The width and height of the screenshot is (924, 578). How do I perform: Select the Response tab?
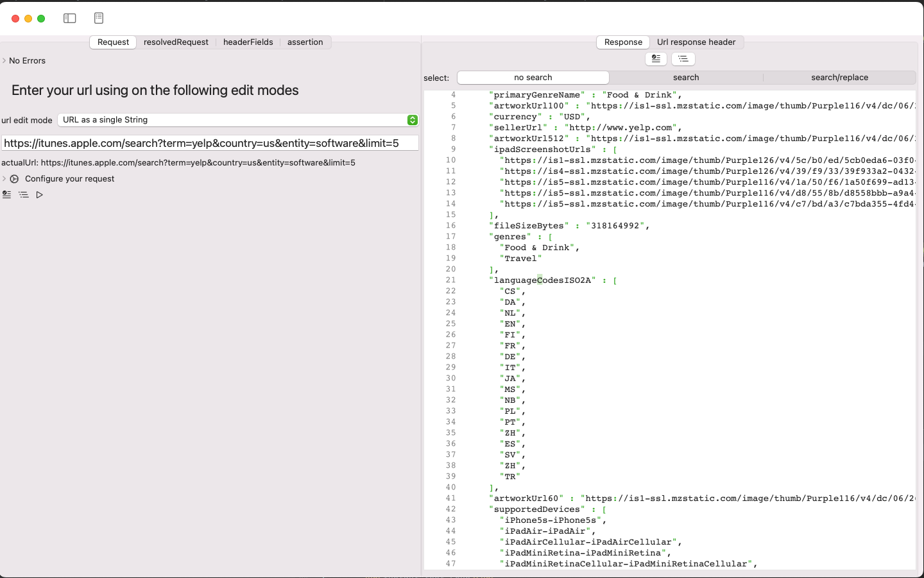pyautogui.click(x=623, y=42)
